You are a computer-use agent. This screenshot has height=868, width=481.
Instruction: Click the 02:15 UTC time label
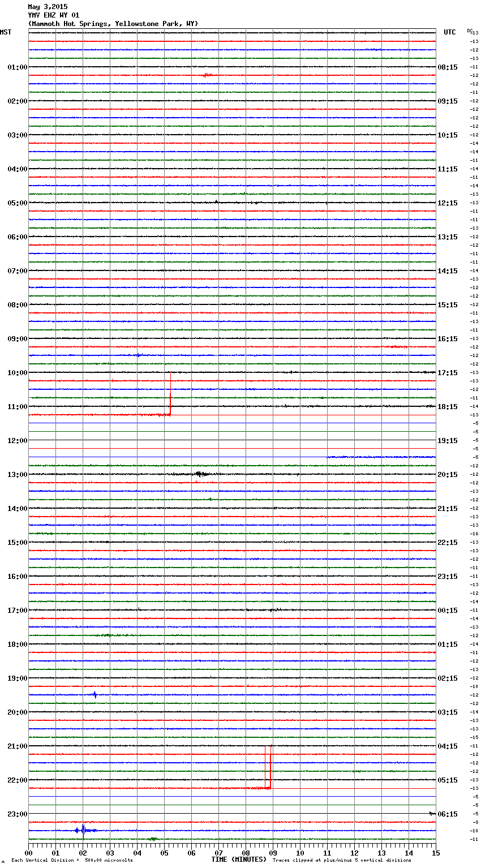tap(448, 678)
